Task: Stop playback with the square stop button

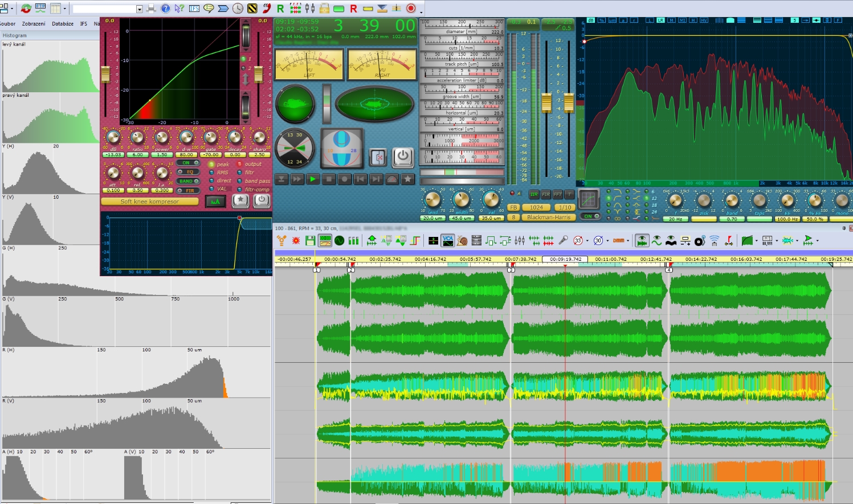Action: [329, 179]
